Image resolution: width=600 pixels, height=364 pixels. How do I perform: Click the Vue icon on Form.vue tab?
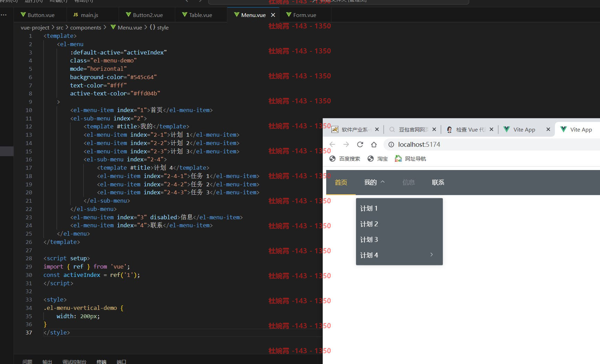tap(289, 15)
